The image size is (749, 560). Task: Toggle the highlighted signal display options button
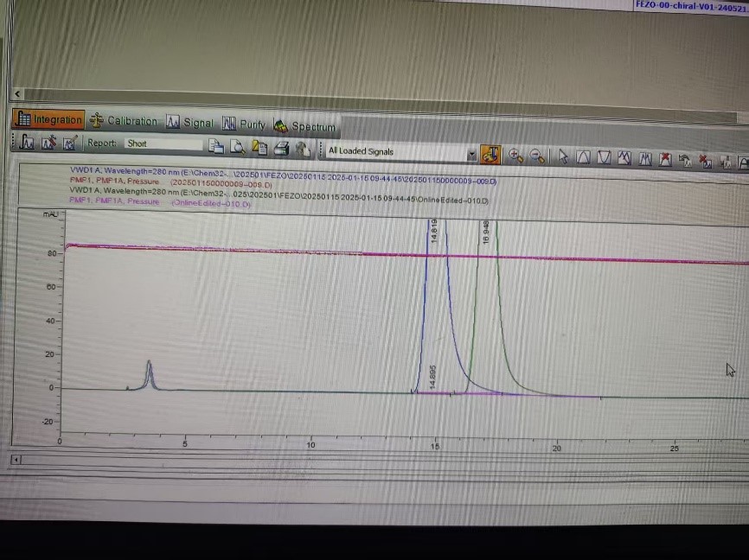coord(490,155)
